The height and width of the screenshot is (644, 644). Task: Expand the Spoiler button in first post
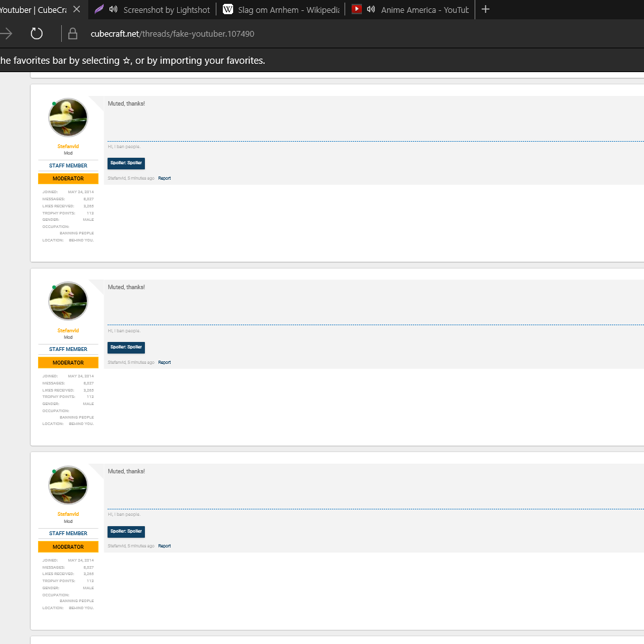126,163
